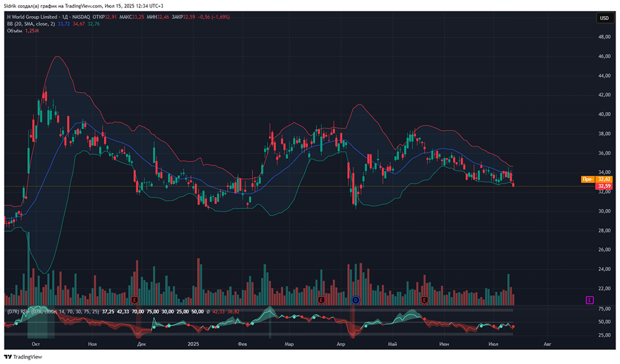Screen dimensions: 620x364
Task: Open the USD currency selector
Action: 604,18
